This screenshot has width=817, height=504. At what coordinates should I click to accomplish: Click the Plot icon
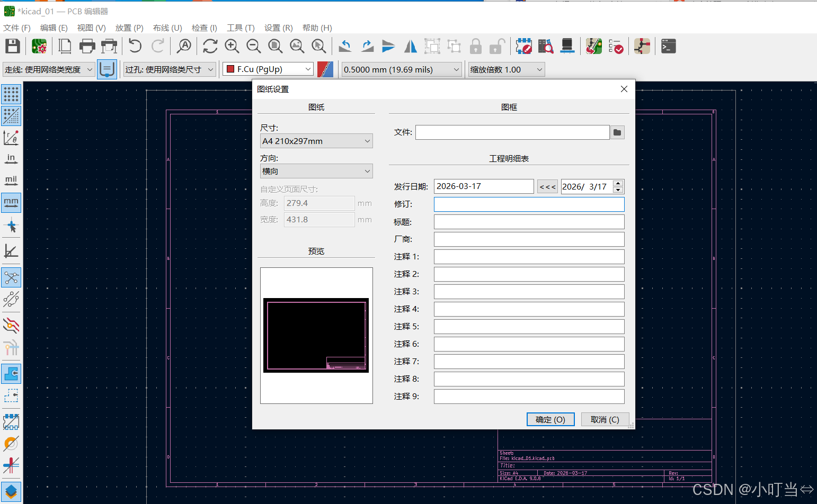[x=109, y=47]
